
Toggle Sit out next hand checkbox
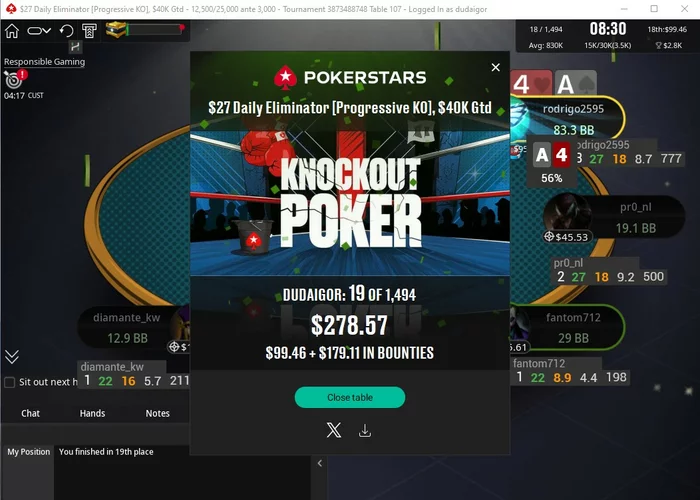[x=10, y=382]
